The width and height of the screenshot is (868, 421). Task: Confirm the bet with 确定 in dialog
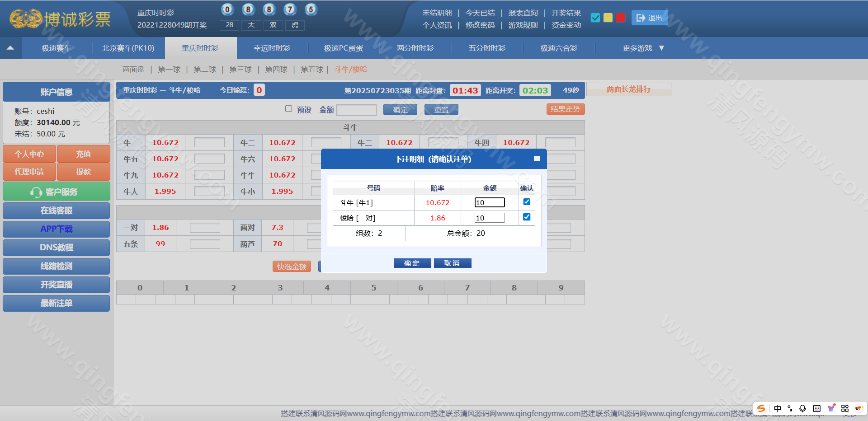pos(412,263)
